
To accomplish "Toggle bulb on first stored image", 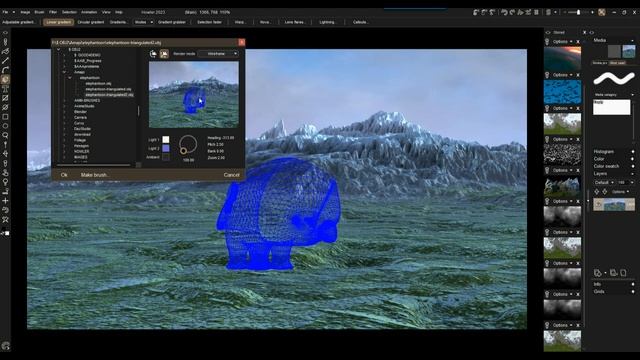I will coord(547,42).
